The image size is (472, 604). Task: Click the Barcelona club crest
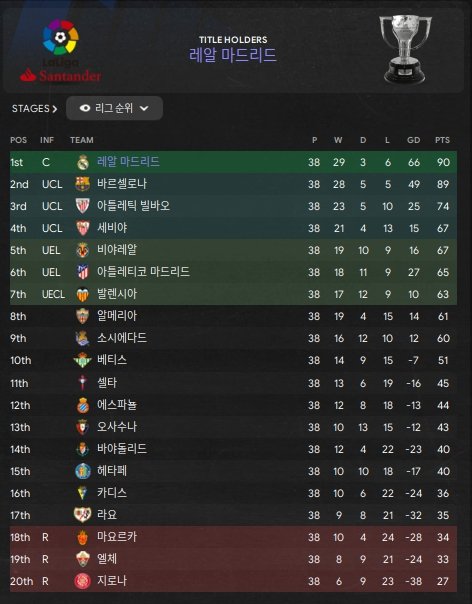tap(83, 184)
